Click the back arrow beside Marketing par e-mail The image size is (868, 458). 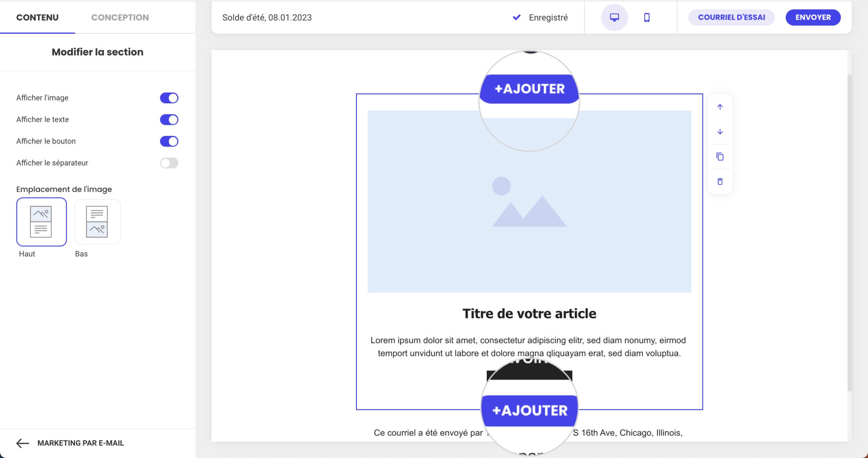[x=23, y=443]
